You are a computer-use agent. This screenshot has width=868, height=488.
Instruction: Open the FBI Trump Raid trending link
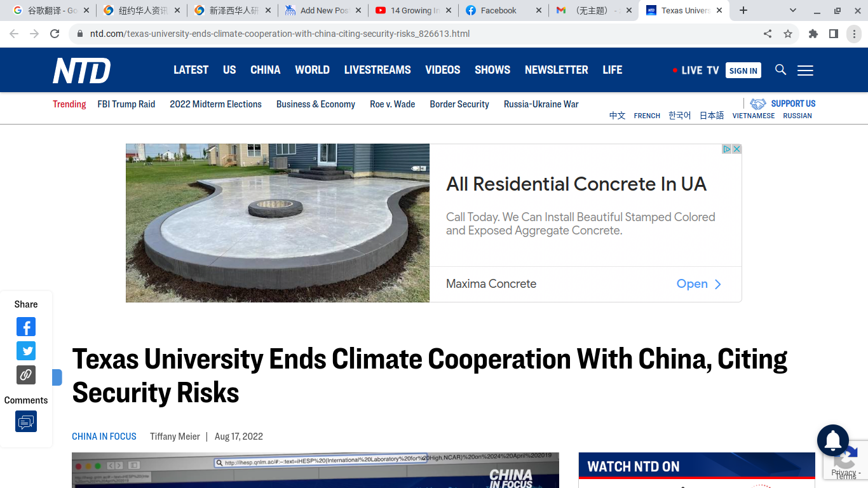[x=126, y=104]
